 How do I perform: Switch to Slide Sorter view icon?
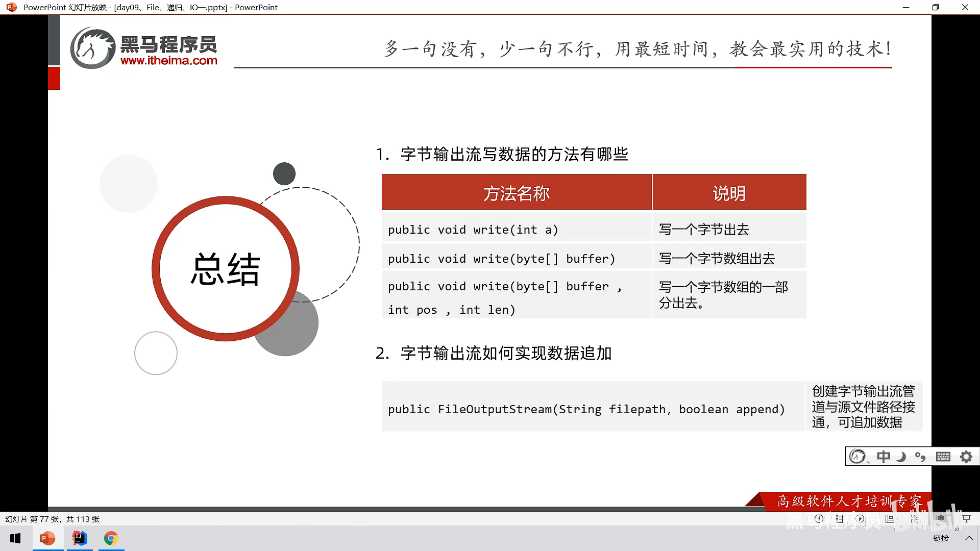coord(915,518)
